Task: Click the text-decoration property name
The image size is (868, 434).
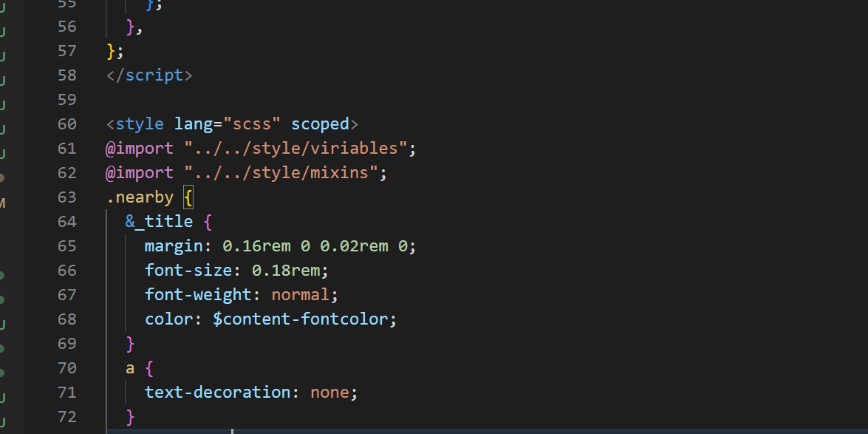Action: click(217, 392)
